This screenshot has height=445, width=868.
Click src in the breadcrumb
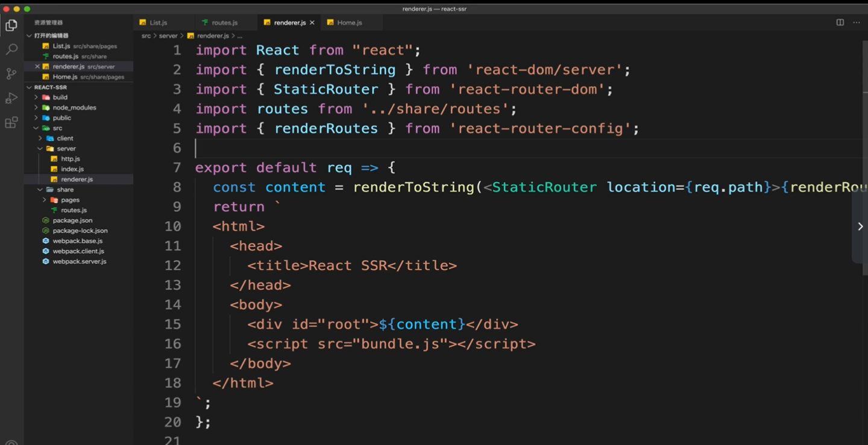(146, 36)
